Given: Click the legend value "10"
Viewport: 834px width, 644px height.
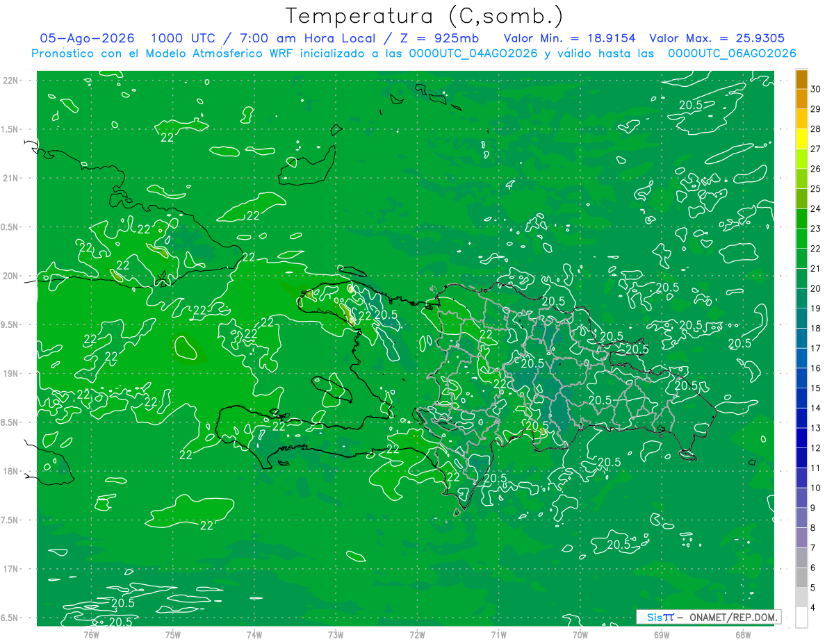Looking at the screenshot, I should pos(815,488).
